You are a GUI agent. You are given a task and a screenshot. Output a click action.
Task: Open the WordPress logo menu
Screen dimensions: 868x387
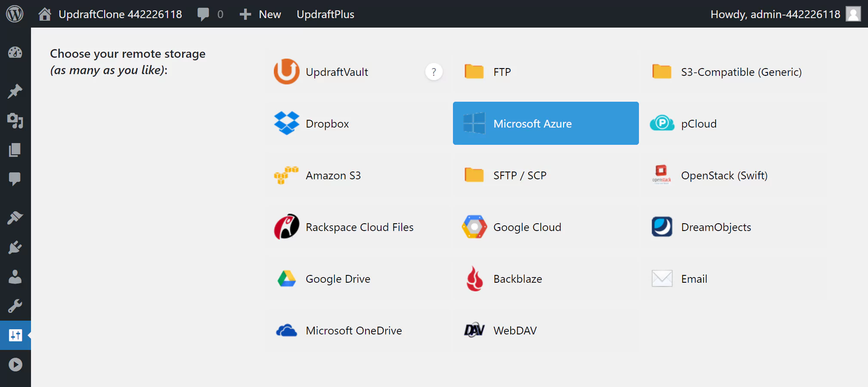click(15, 14)
